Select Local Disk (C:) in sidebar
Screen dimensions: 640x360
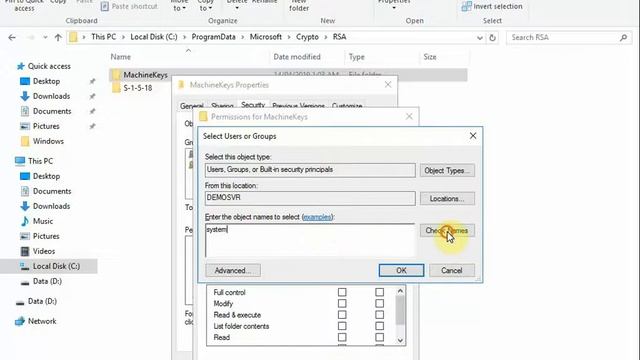[x=56, y=266]
